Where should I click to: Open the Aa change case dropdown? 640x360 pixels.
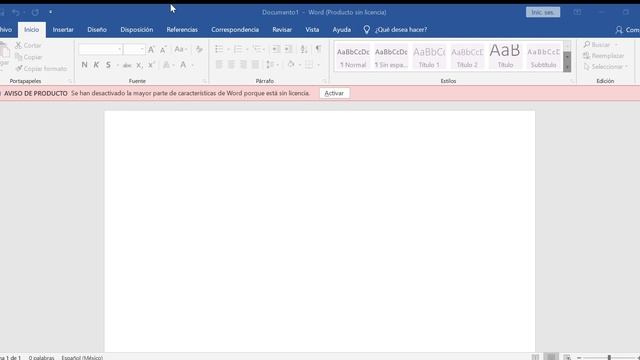180,49
